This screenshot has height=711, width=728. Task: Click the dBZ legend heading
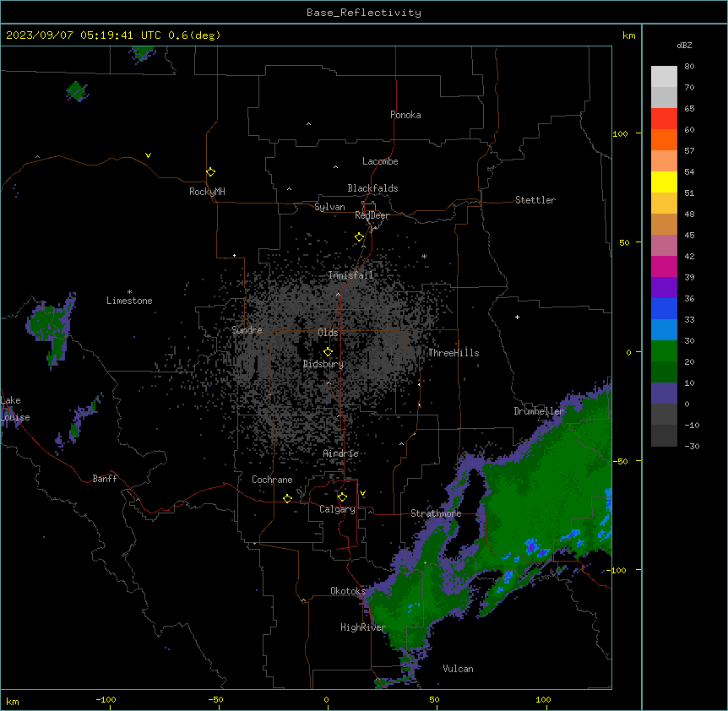684,45
